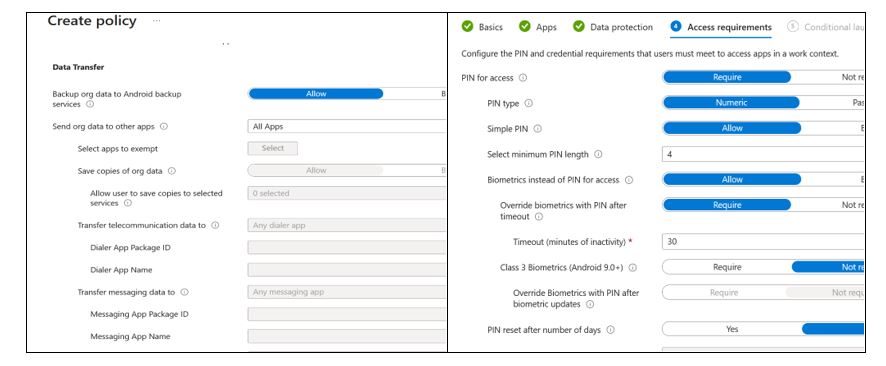The image size is (886, 366).
Task: Expand the Transfer messaging data dropdown
Action: [347, 292]
